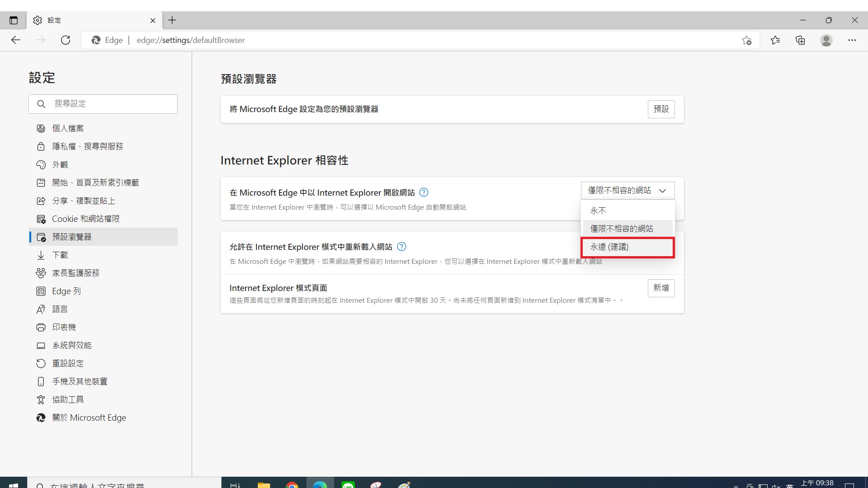The image size is (868, 488).
Task: Click the taskbar clock showing 上午 09:38
Action: click(817, 483)
